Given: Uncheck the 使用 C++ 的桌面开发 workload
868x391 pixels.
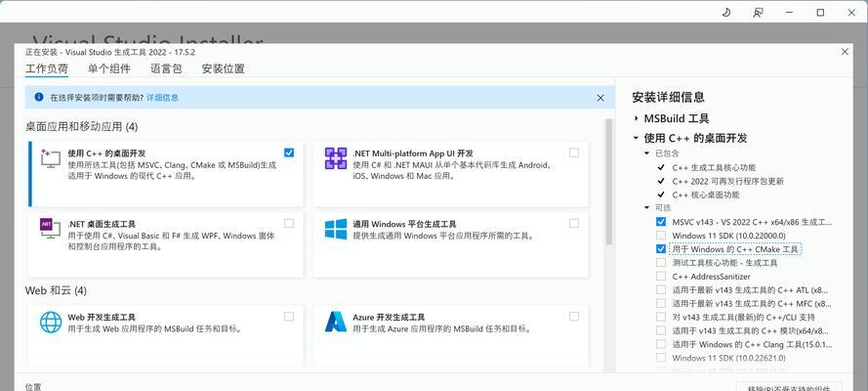Looking at the screenshot, I should [x=289, y=152].
